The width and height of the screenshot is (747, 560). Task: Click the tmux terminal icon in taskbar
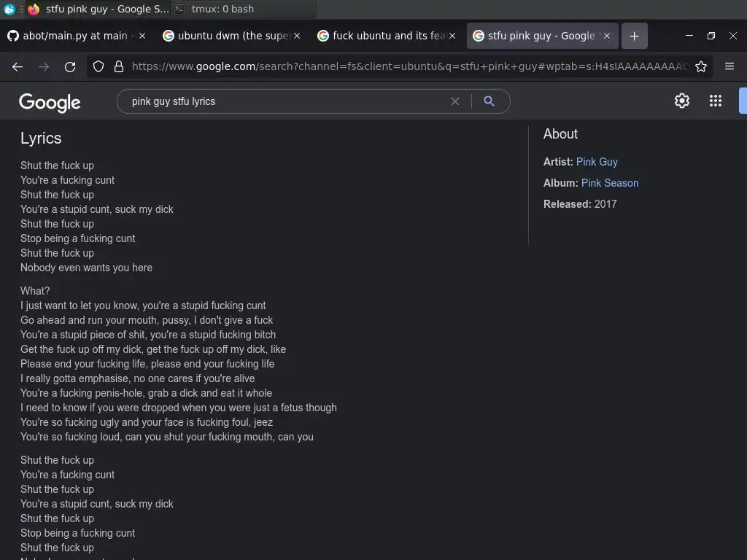coord(179,9)
